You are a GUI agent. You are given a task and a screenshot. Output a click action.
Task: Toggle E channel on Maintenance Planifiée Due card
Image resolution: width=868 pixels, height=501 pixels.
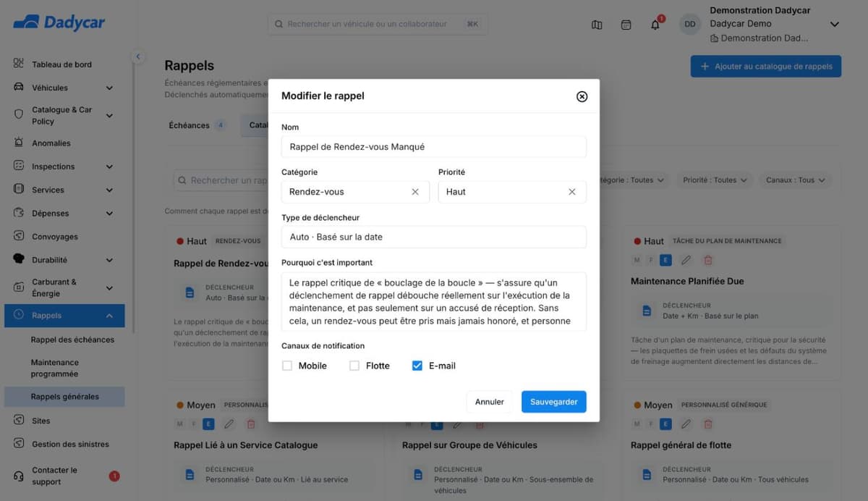(x=665, y=260)
